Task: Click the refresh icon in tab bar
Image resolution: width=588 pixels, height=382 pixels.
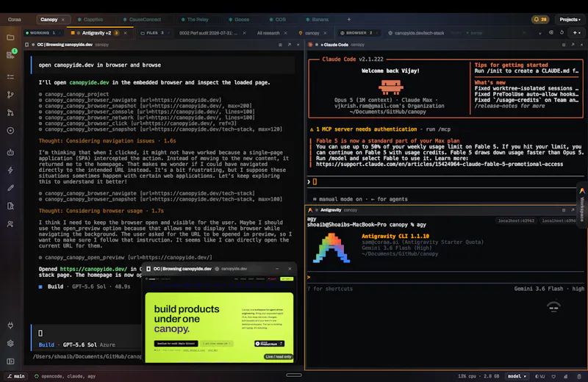Action: click(562, 32)
